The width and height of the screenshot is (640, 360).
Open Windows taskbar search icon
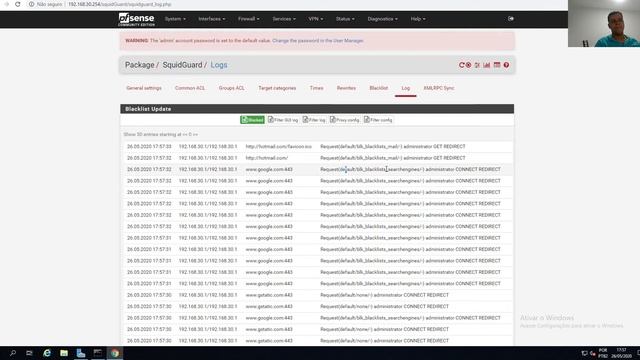[x=13, y=353]
